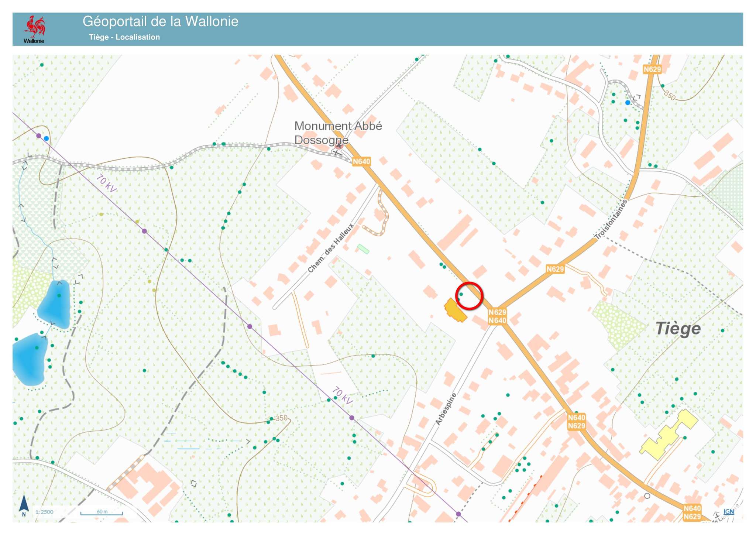Viewport: 756px width, 535px height.
Task: Click the Arbespine street label
Action: (x=446, y=409)
